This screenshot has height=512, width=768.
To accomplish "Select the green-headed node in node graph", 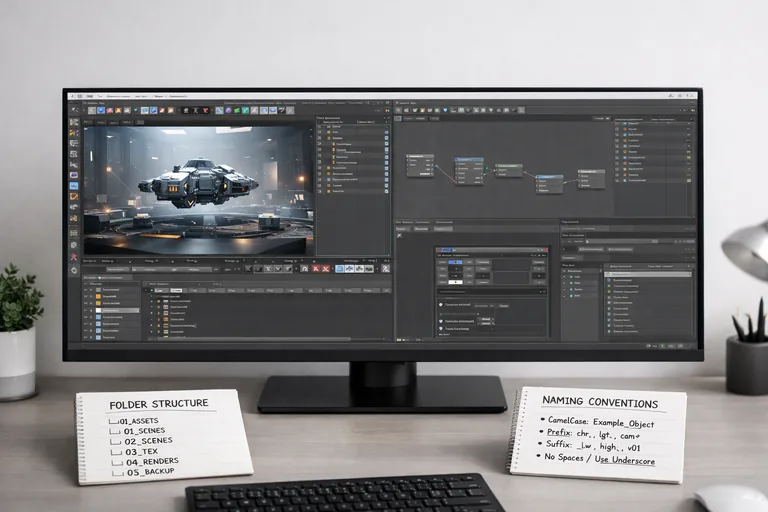I will click(509, 170).
